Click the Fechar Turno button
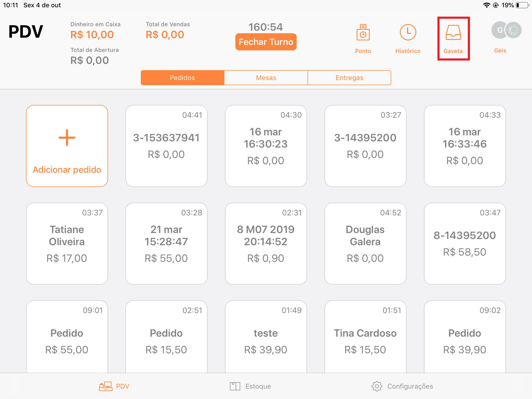532x399 pixels. coord(266,42)
